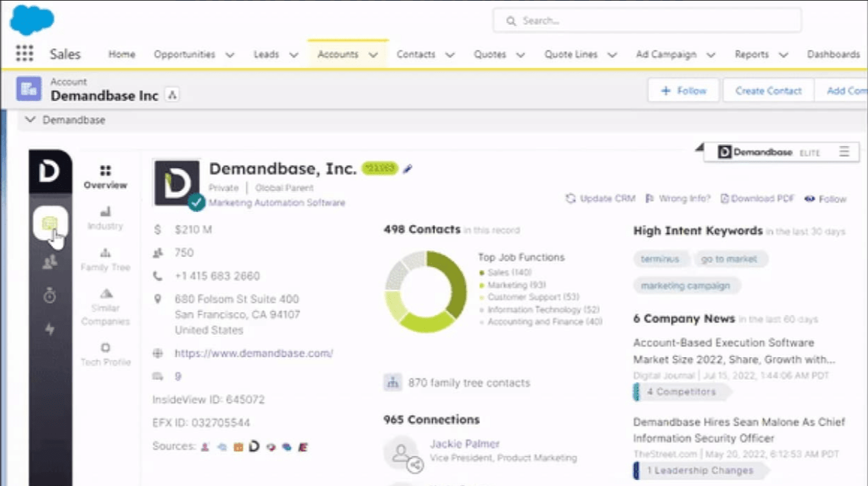Expand the Accounts dropdown chevron
Viewport: 868px width, 486px height.
[374, 55]
